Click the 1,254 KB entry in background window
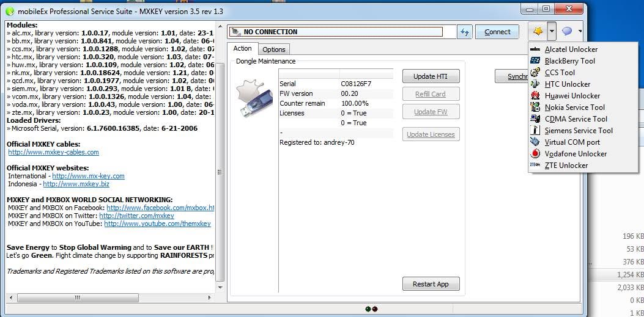The image size is (644, 317). tap(631, 274)
